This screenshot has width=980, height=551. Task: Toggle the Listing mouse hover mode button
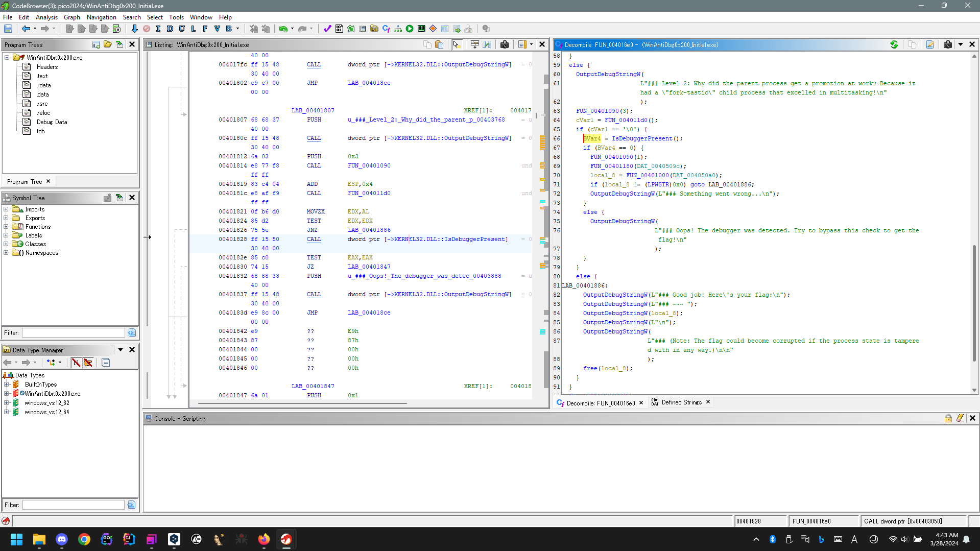click(457, 44)
